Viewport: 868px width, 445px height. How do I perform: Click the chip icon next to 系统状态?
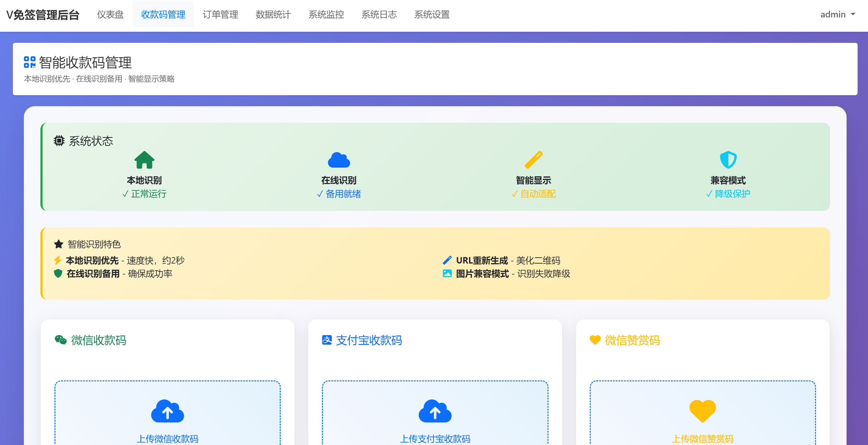click(59, 140)
